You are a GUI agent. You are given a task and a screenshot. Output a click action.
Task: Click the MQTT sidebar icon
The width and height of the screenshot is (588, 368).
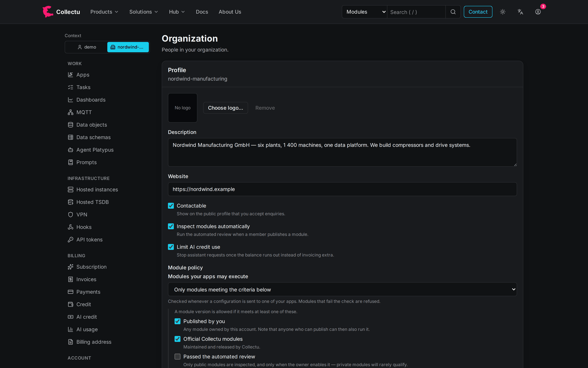71,112
